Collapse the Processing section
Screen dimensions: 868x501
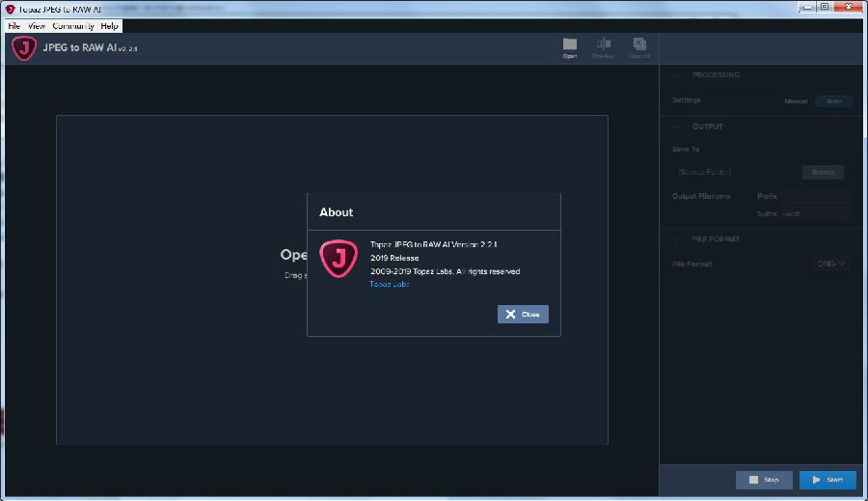[x=675, y=75]
